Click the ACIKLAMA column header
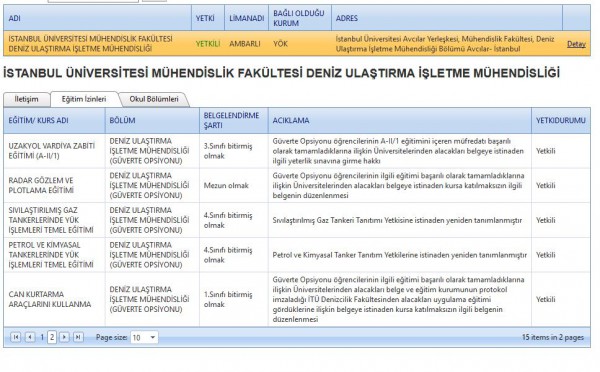Image resolution: width=600 pixels, height=372 pixels. 399,121
